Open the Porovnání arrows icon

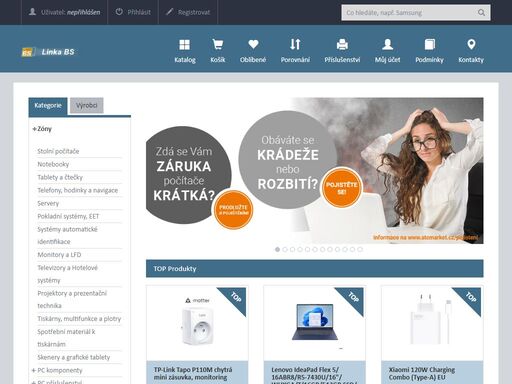(x=295, y=44)
